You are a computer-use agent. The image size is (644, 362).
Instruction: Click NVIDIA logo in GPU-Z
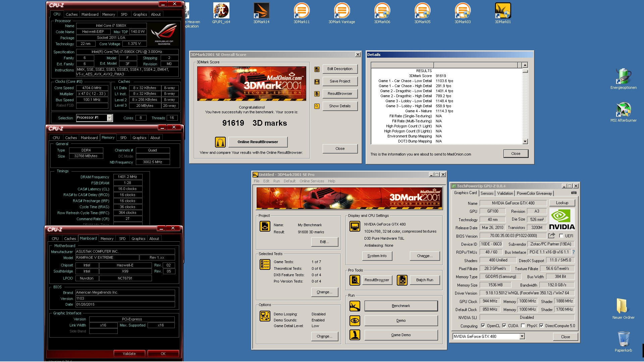[x=562, y=219]
